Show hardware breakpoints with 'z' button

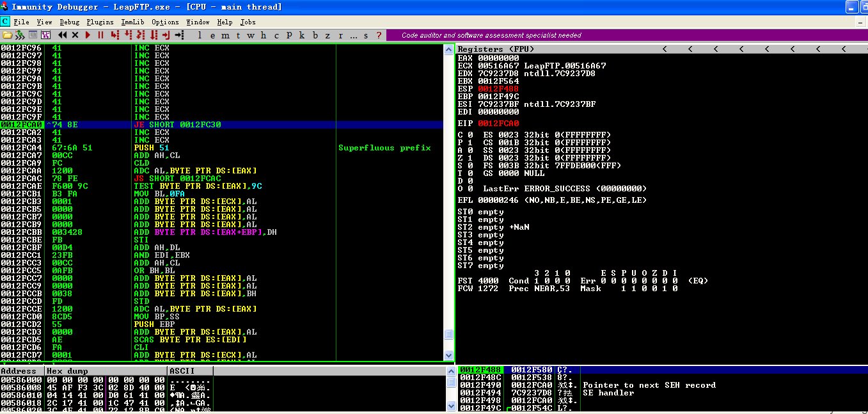327,35
